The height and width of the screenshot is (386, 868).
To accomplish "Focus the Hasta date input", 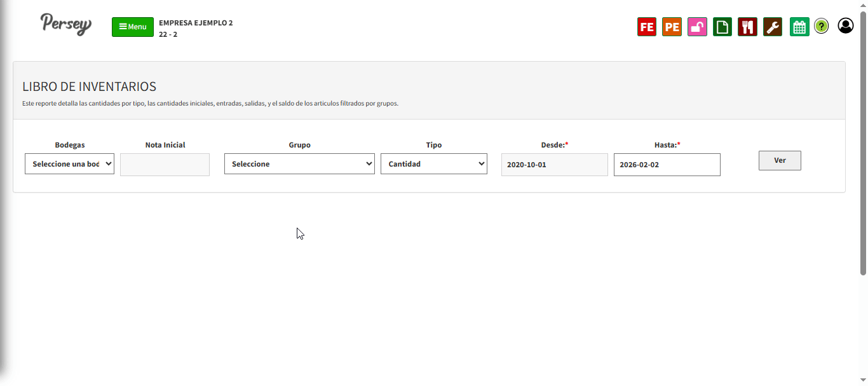I will (x=667, y=165).
